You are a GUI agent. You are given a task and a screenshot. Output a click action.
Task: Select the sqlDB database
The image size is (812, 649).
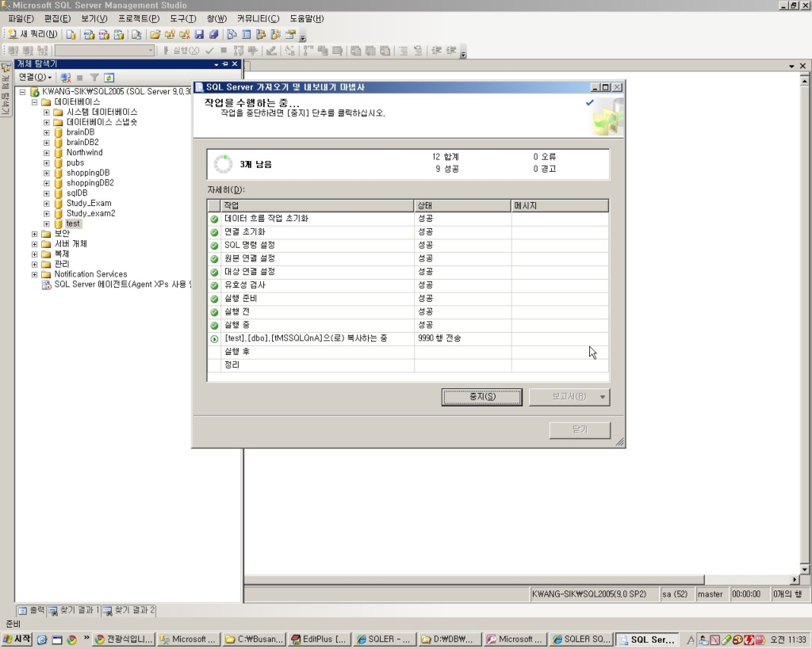[x=77, y=193]
